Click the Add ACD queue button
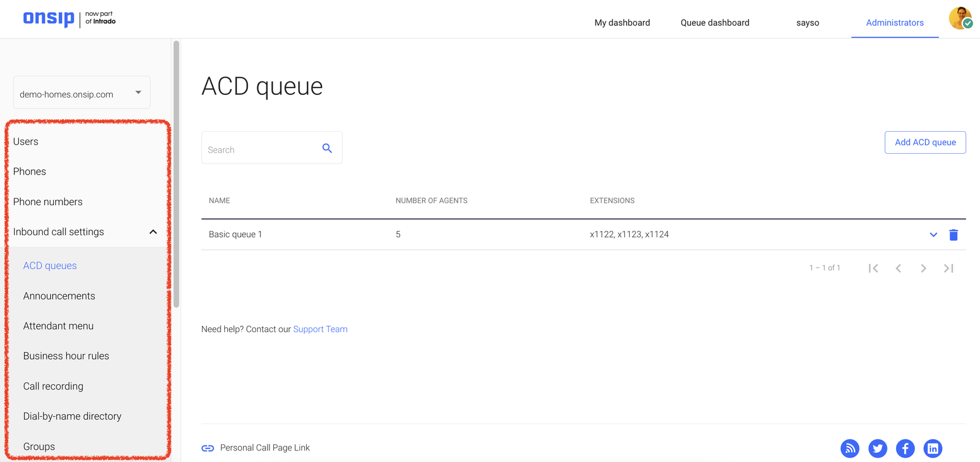Screen dimensions: 980x462 point(925,142)
